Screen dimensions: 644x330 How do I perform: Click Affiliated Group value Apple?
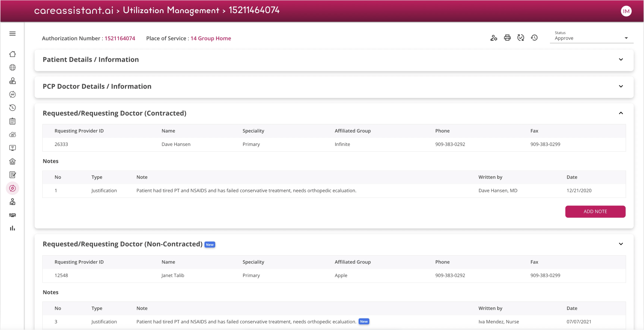[x=341, y=275]
